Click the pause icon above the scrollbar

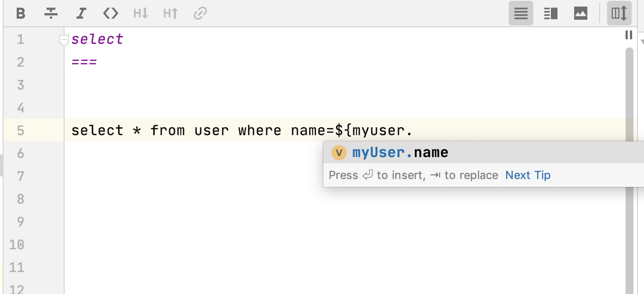click(629, 35)
